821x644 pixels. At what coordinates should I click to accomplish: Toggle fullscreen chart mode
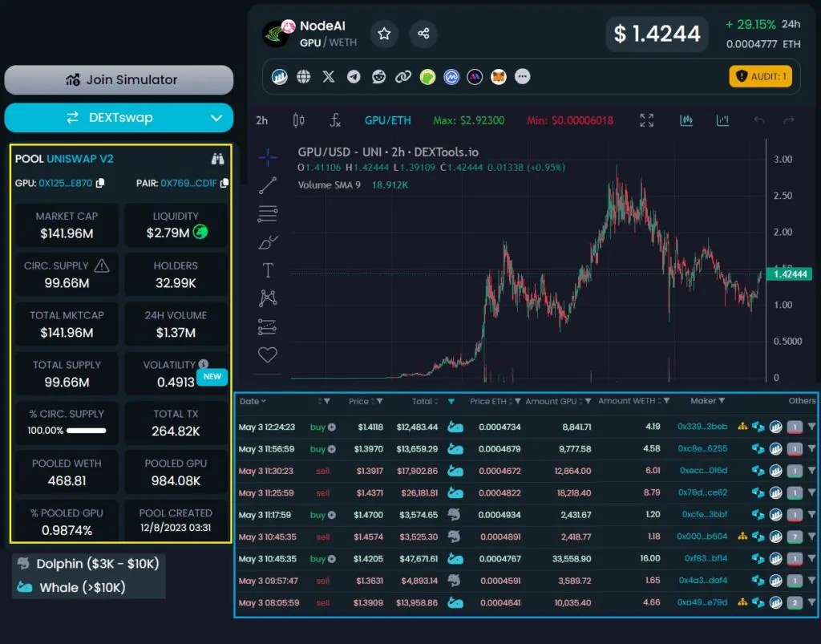click(x=647, y=120)
